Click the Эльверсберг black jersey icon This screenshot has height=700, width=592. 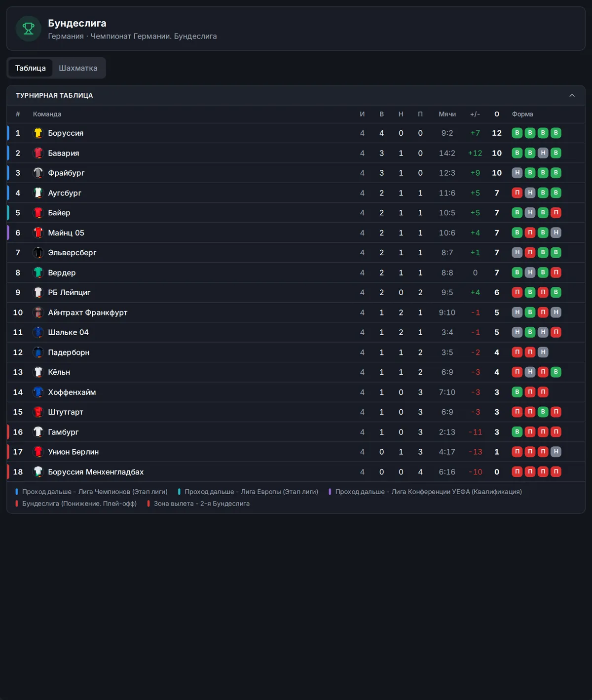point(38,253)
